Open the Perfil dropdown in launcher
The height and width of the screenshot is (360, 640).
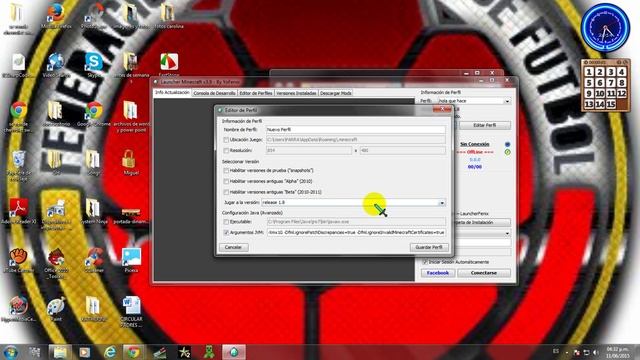pos(507,101)
